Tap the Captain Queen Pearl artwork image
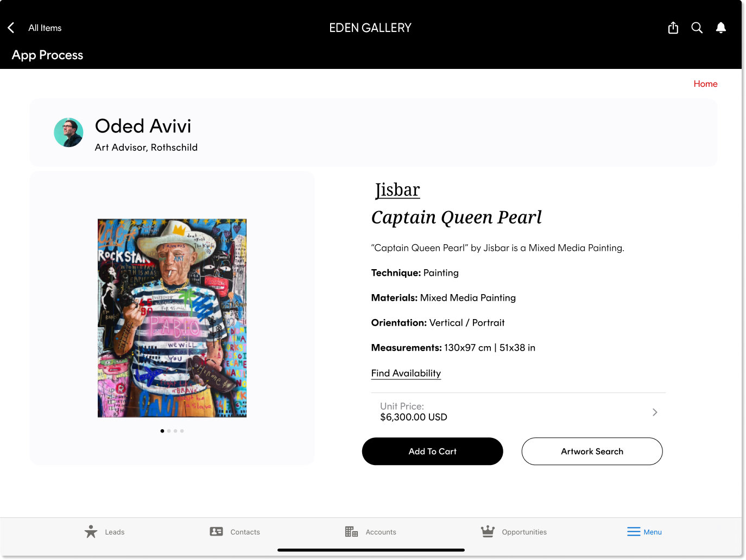 coord(172,318)
